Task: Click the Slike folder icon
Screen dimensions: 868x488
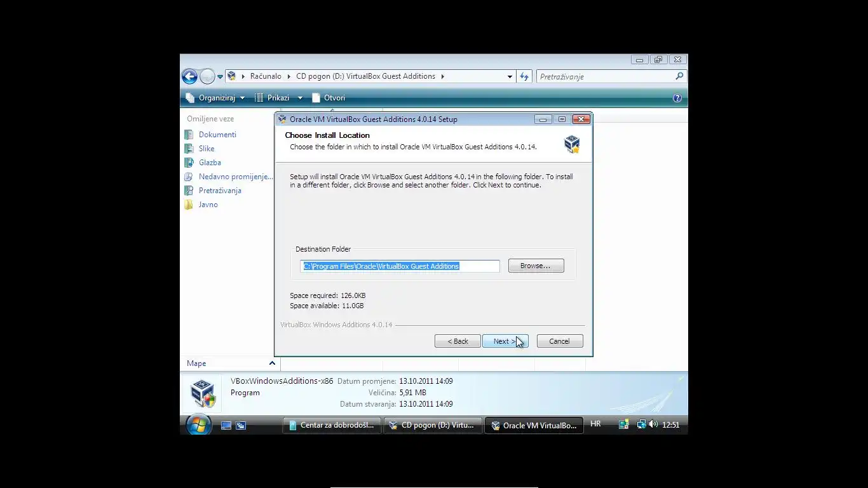Action: pyautogui.click(x=189, y=149)
